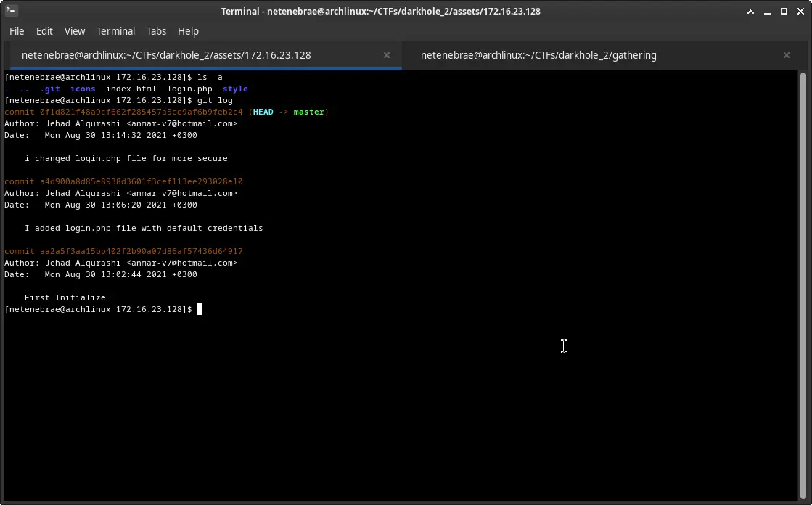Close the assets/172.16.23.128 tab
812x505 pixels.
[x=387, y=55]
